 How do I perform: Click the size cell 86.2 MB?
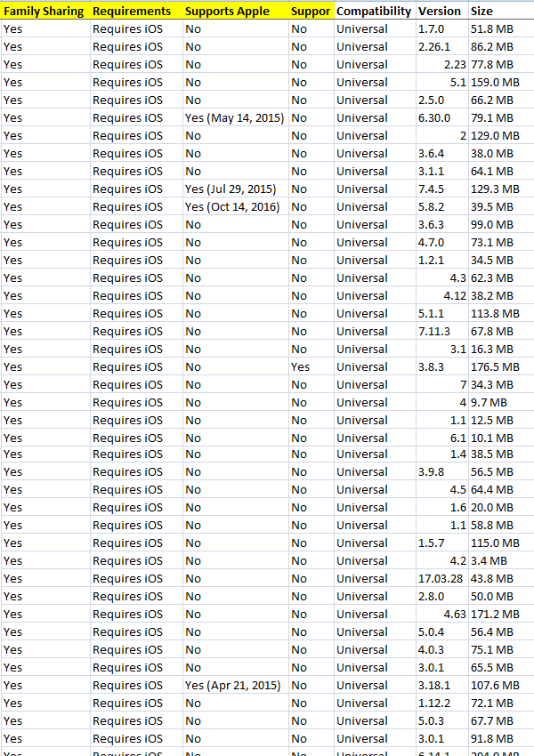pyautogui.click(x=501, y=47)
